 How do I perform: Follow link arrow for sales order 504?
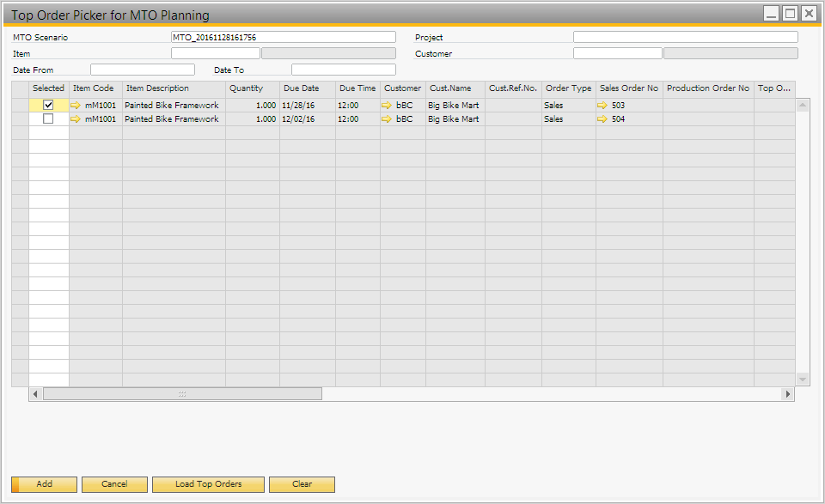pyautogui.click(x=602, y=119)
